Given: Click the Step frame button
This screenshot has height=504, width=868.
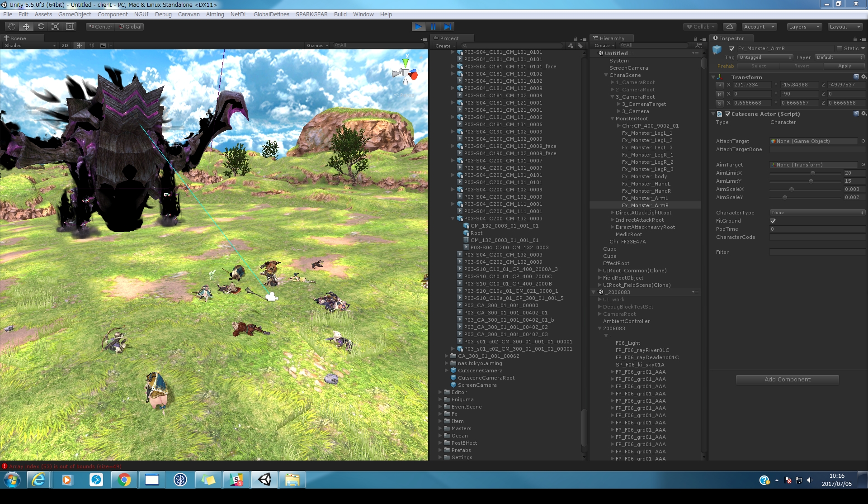Looking at the screenshot, I should 448,27.
